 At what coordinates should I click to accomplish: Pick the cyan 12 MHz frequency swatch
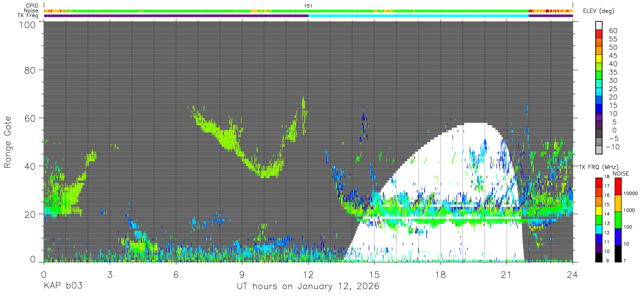pos(599,228)
